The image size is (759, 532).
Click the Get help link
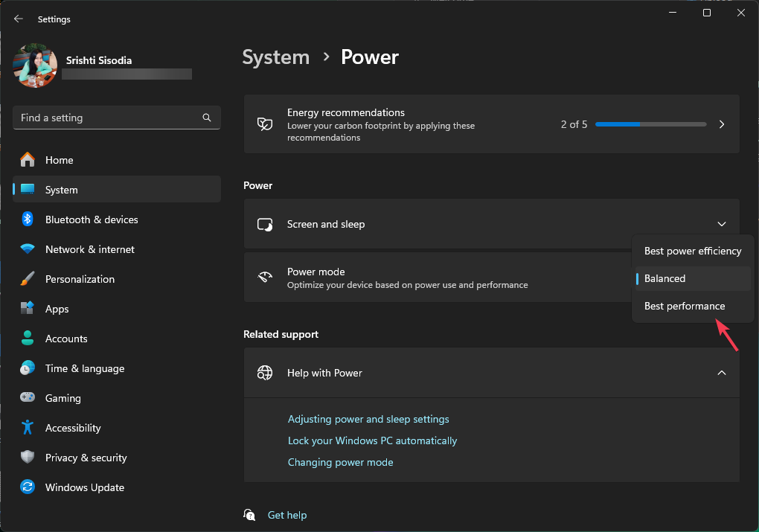287,515
